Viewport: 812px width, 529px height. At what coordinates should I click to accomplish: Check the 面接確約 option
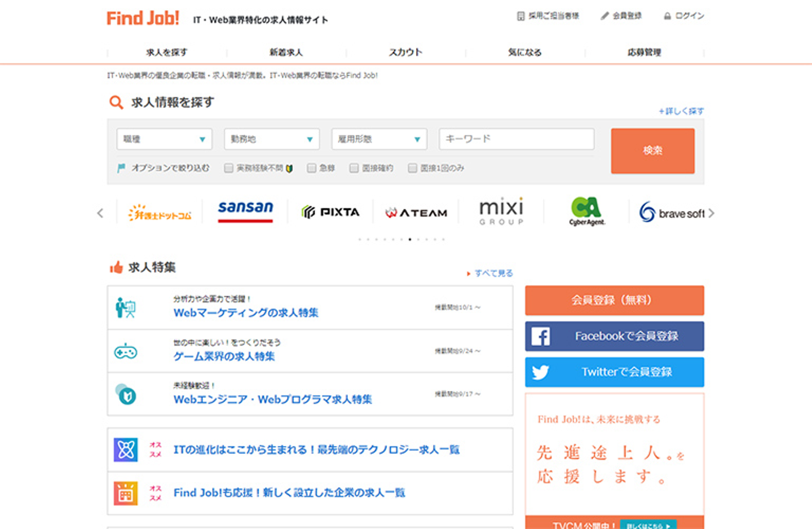(354, 168)
